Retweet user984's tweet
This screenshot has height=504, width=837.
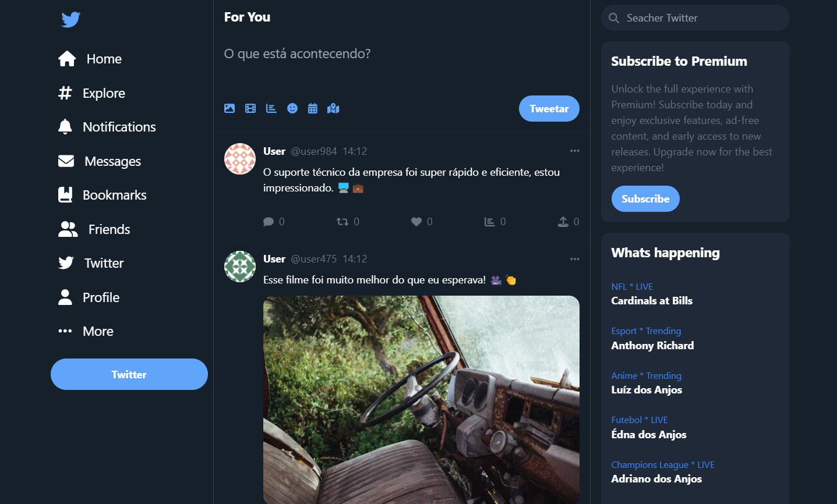[342, 222]
